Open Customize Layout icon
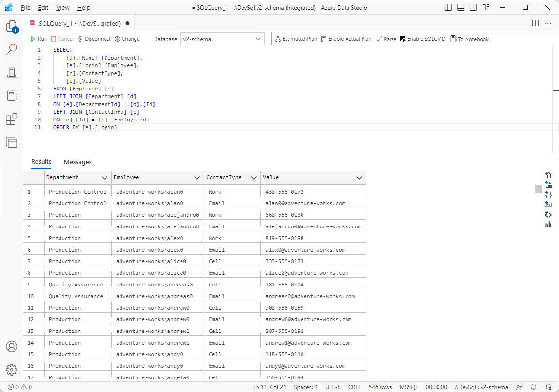Viewport: 559px width, 392px height. pyautogui.click(x=486, y=7)
